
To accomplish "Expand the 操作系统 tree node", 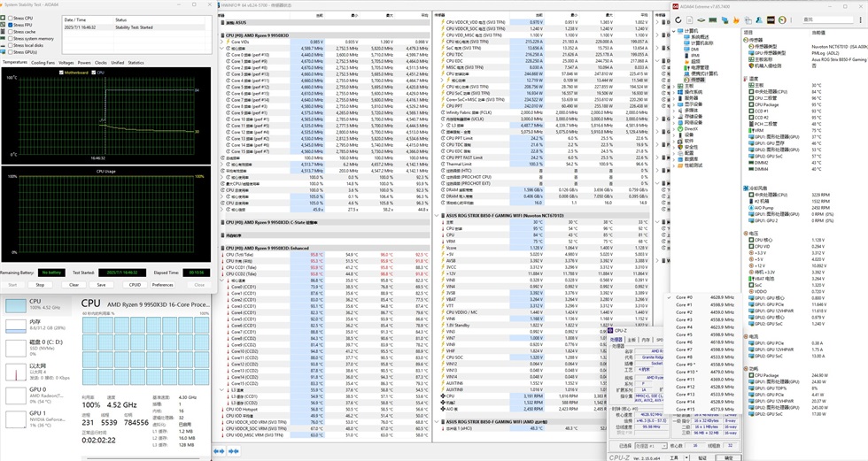I will click(676, 92).
